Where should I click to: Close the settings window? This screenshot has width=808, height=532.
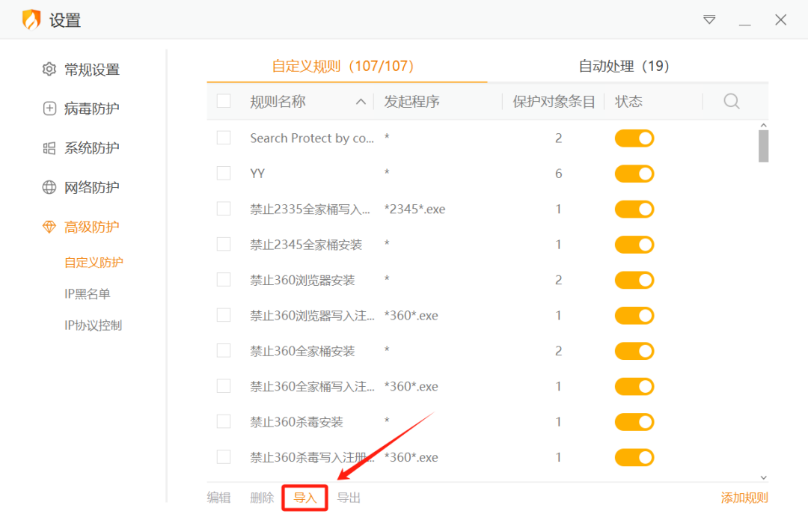[780, 19]
